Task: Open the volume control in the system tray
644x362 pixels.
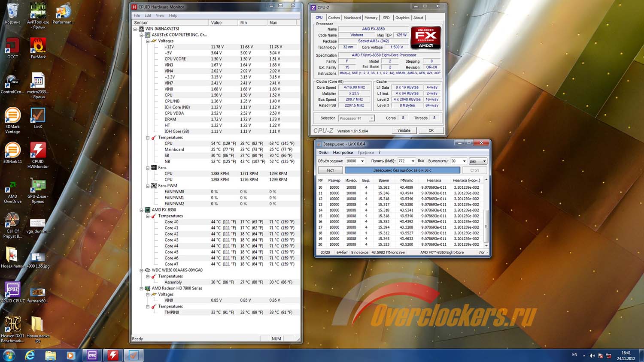Action: [592, 356]
